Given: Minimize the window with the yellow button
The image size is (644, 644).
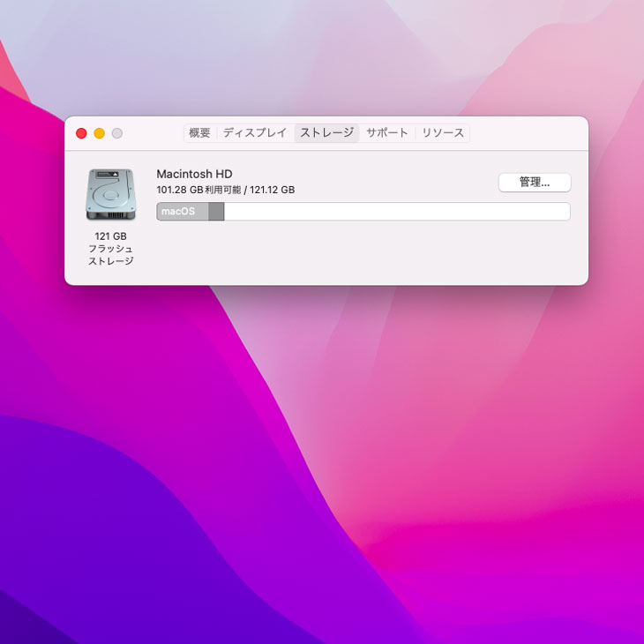Looking at the screenshot, I should (x=100, y=133).
